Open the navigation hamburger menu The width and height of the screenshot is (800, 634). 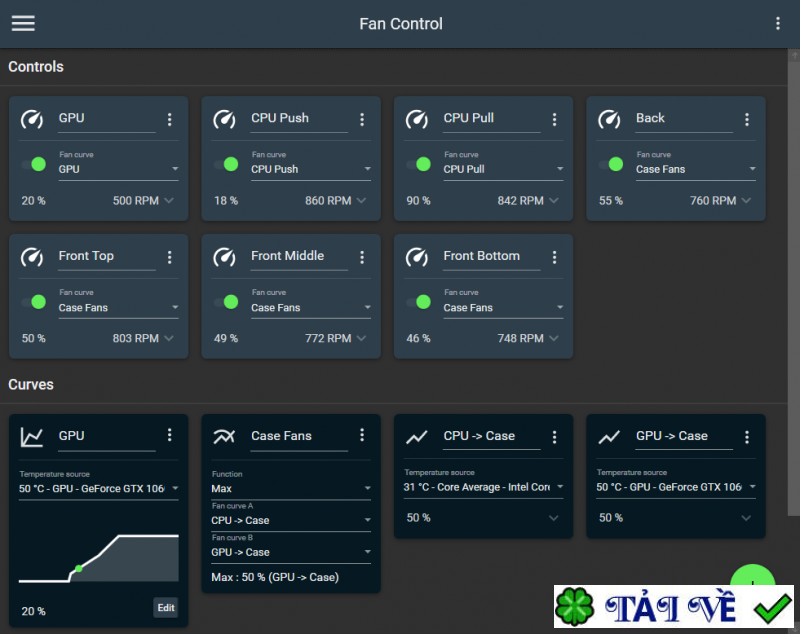23,23
